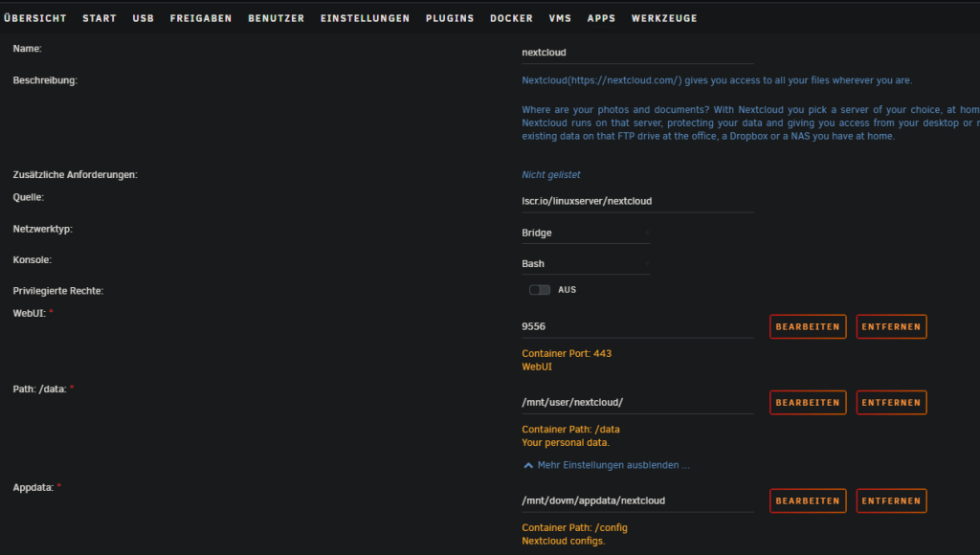This screenshot has height=555, width=980.
Task: Click Bearbeiten for Appdata
Action: pyautogui.click(x=808, y=500)
